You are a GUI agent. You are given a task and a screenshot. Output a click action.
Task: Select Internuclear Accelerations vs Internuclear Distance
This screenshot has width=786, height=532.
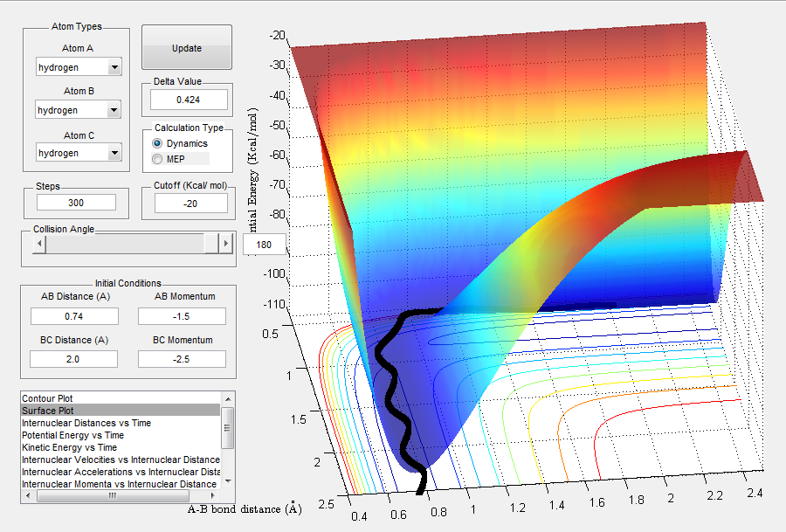(121, 472)
